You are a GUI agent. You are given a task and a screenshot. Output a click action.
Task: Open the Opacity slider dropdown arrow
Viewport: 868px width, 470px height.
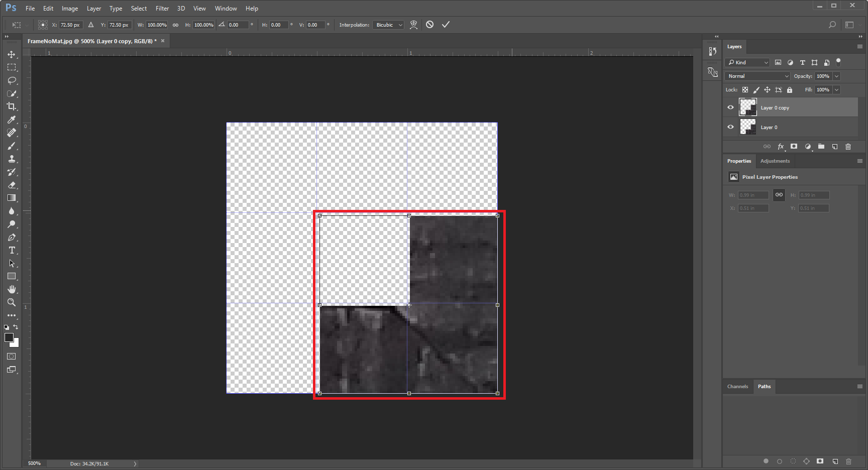(x=837, y=76)
